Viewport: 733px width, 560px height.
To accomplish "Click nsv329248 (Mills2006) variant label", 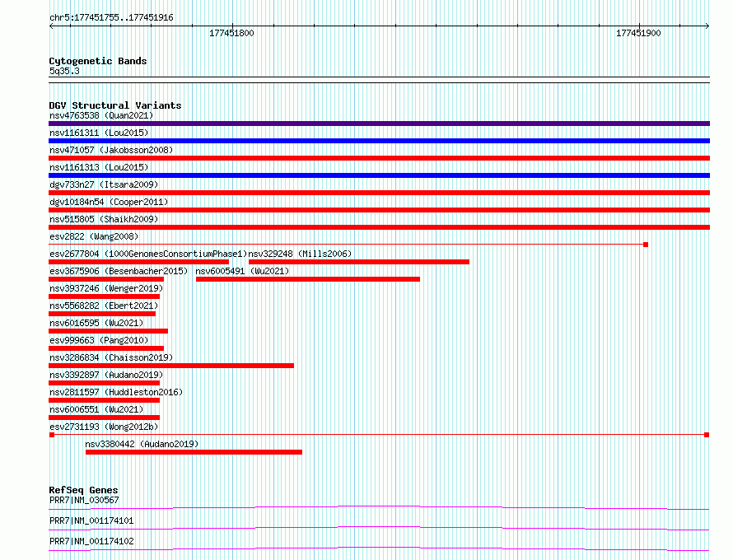I will (300, 254).
